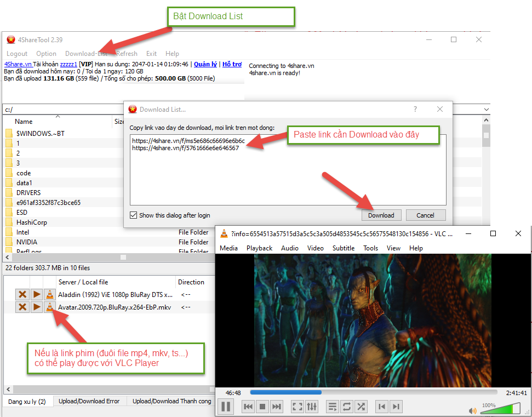The width and height of the screenshot is (532, 417).
Task: Open the Download-List menu
Action: click(86, 54)
